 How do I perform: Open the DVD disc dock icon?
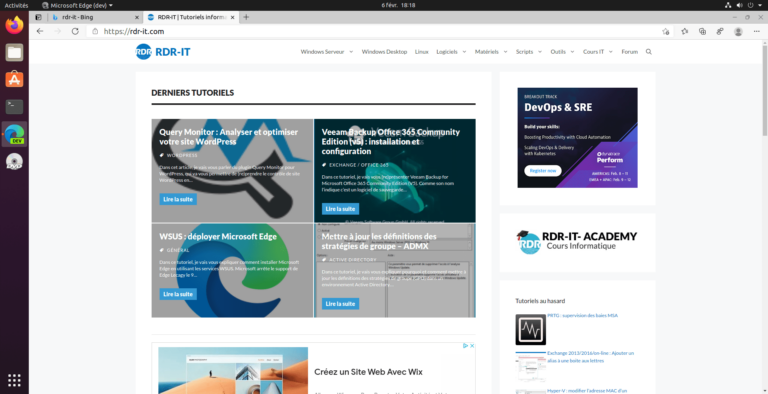click(x=14, y=162)
